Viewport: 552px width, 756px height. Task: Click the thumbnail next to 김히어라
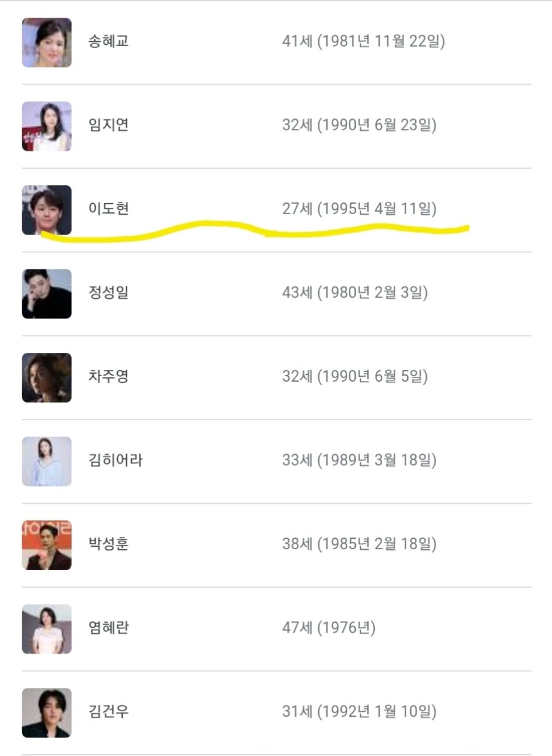(x=47, y=461)
